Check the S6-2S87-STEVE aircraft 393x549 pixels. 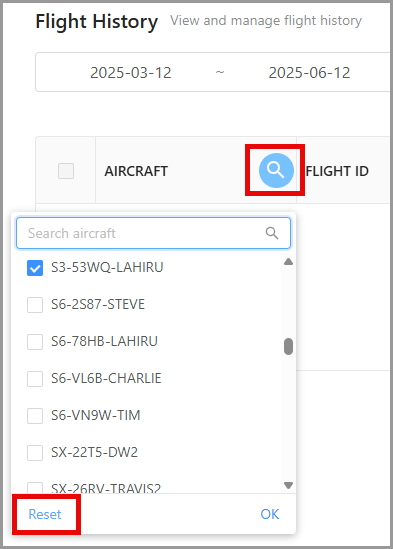point(35,305)
